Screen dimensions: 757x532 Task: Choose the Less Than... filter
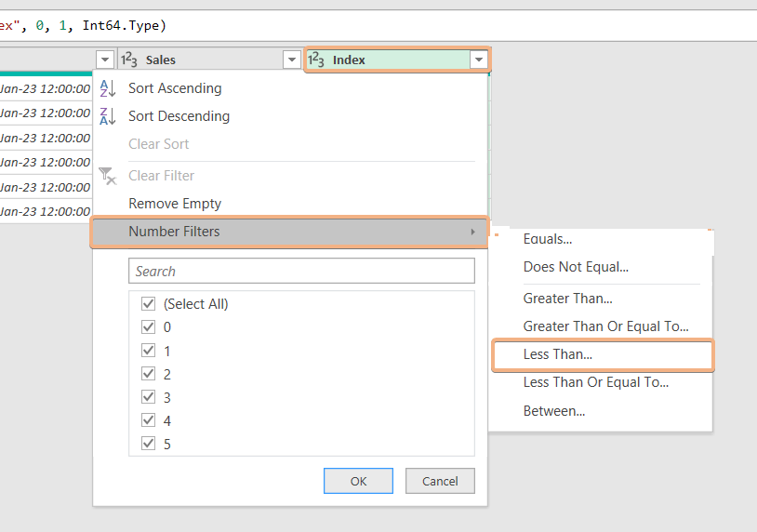click(x=603, y=355)
